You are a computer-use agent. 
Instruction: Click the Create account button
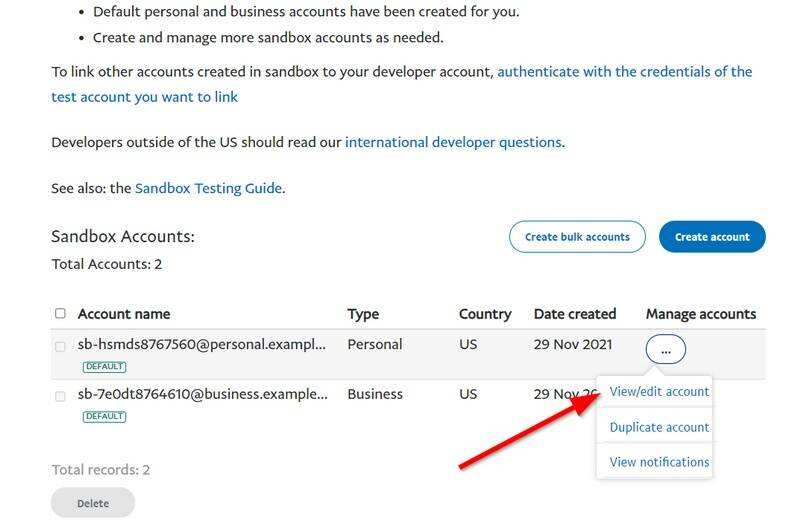click(711, 237)
